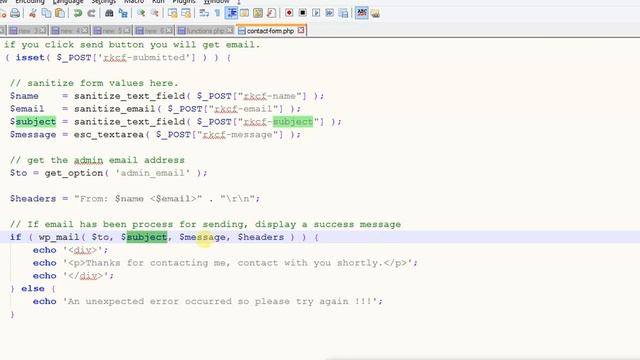Open the Window menu

pos(216,2)
